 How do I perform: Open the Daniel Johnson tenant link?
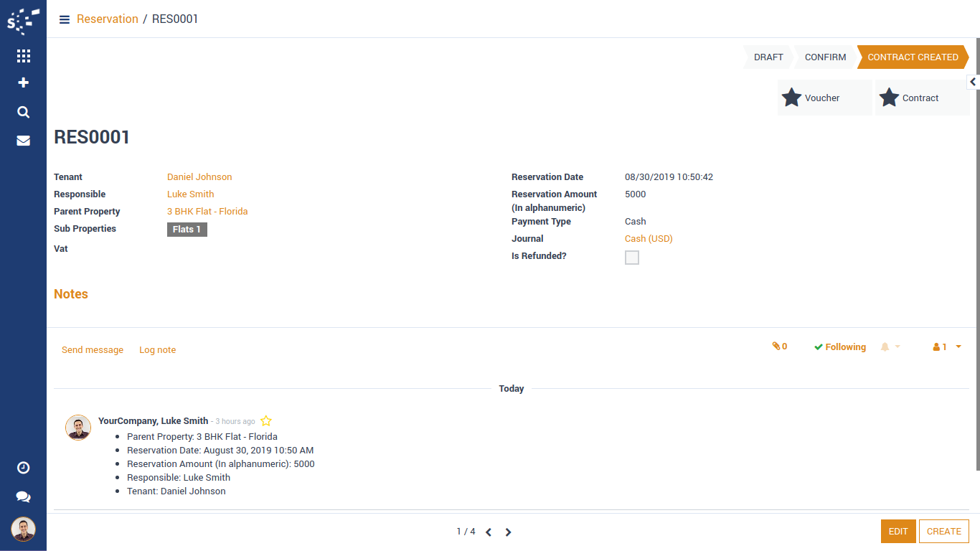(199, 177)
